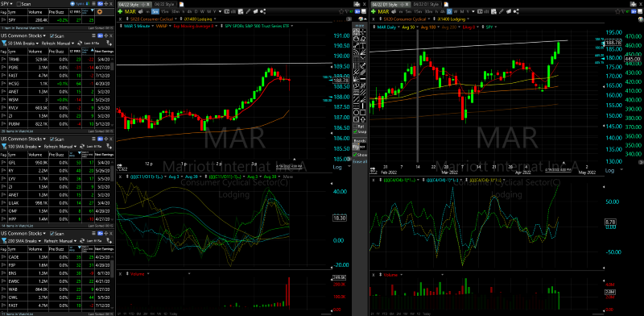Image resolution: width=644 pixels, height=316 pixels.
Task: Enable the Scan checkbox in SPY panel
Action: click(19, 4)
